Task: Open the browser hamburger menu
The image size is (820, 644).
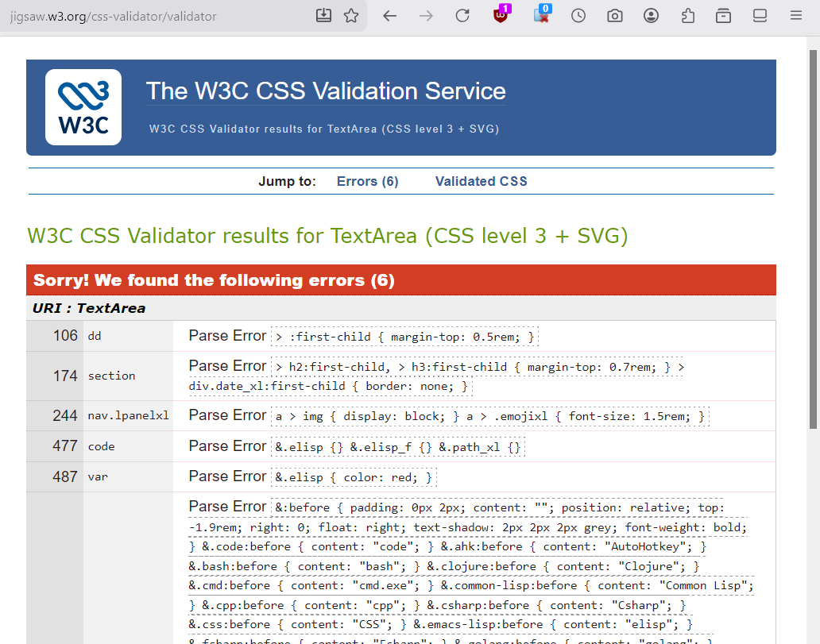Action: [x=796, y=16]
